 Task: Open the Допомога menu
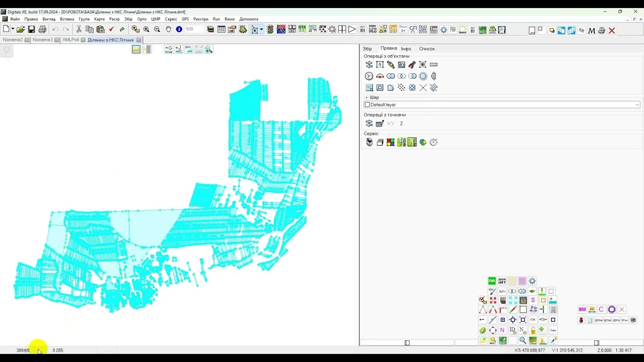(249, 19)
